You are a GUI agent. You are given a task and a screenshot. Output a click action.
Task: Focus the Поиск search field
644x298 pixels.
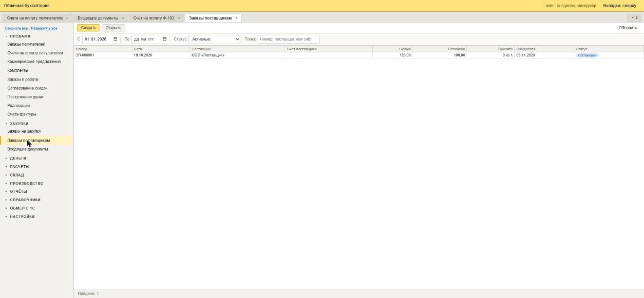click(x=288, y=39)
